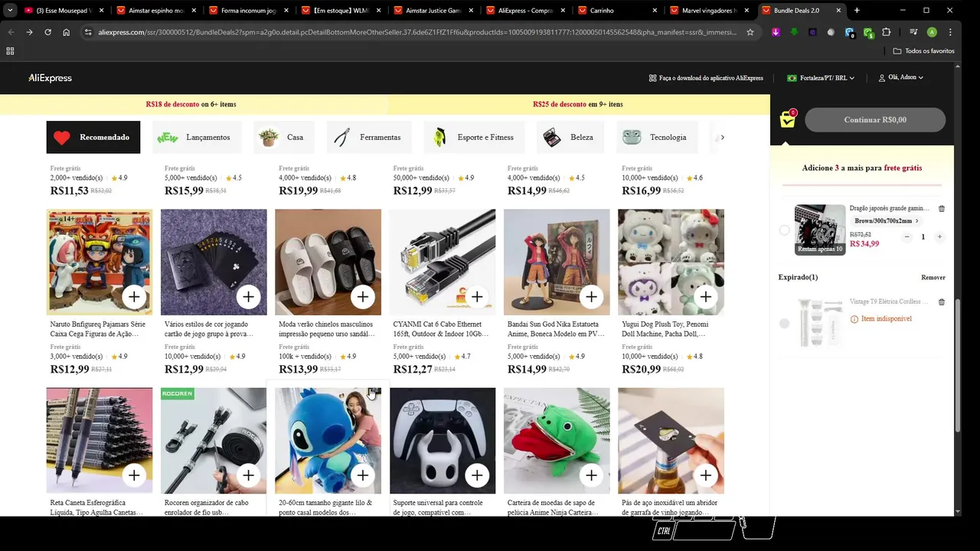The image size is (980, 551).
Task: Click the Continuar R$0,00 button
Action: (x=875, y=120)
